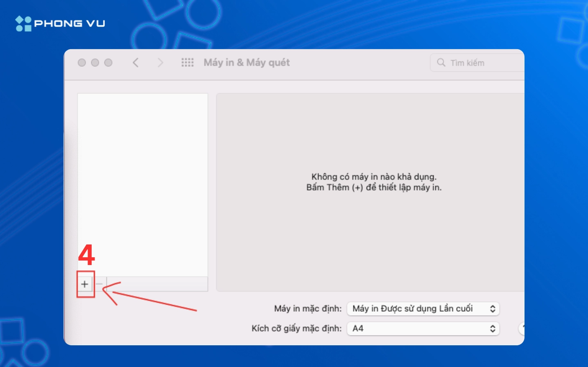588x367 pixels.
Task: Open the show-all-preferences grid icon
Action: tap(187, 63)
